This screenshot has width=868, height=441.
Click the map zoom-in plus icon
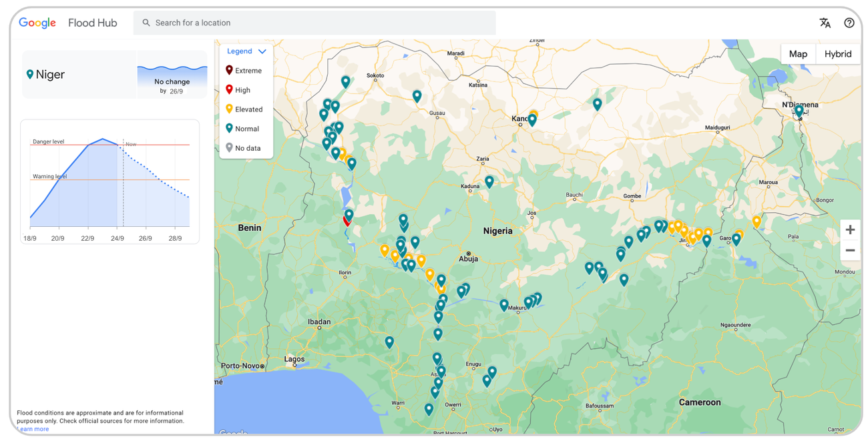point(850,229)
